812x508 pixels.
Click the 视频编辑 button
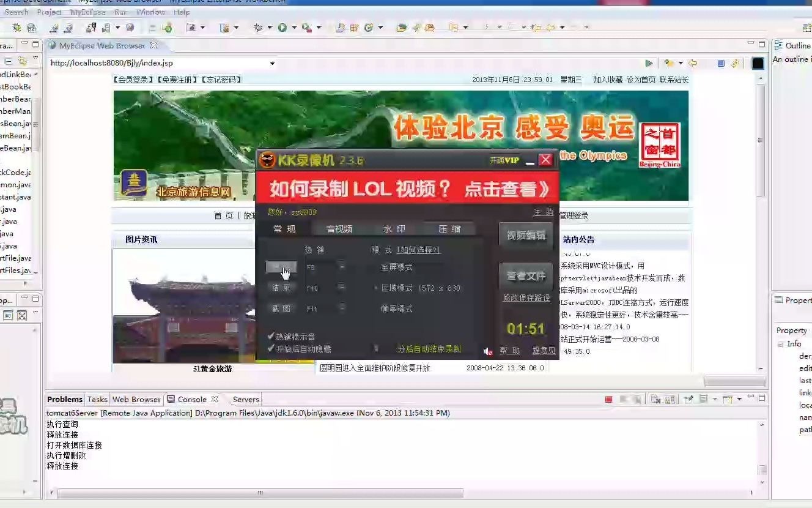pos(526,235)
